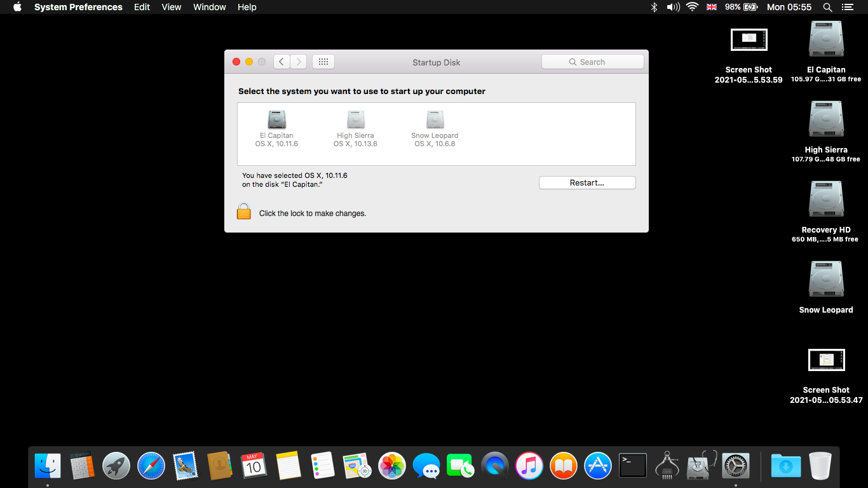The height and width of the screenshot is (488, 868).
Task: Open QuickTime Player from the Dock
Action: 494,466
